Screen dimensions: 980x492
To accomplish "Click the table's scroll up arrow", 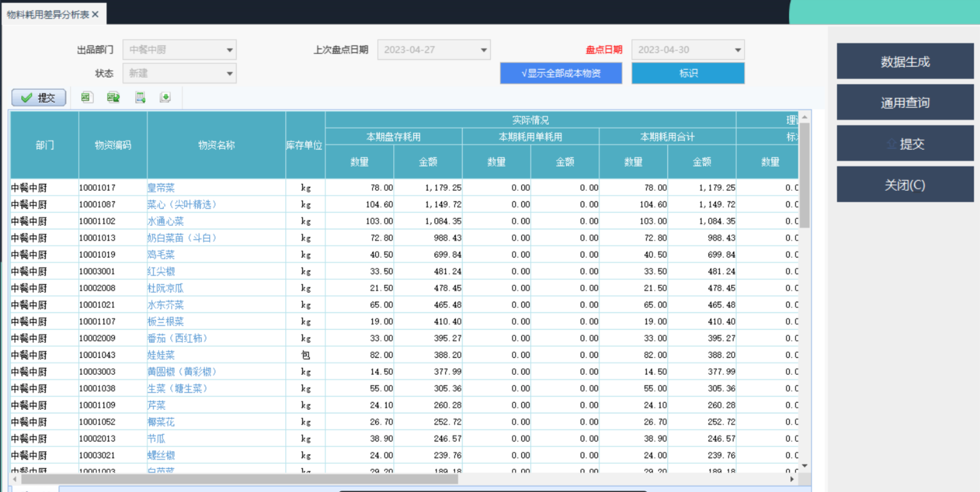I will tap(805, 117).
